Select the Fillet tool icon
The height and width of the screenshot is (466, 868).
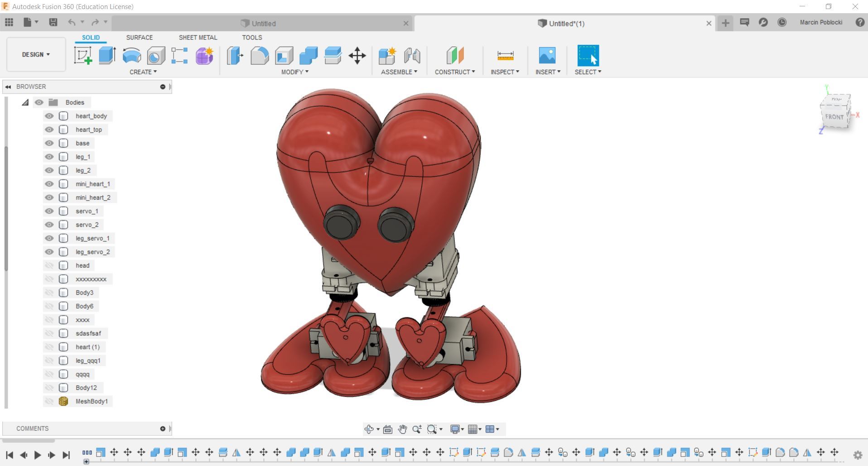pos(260,56)
